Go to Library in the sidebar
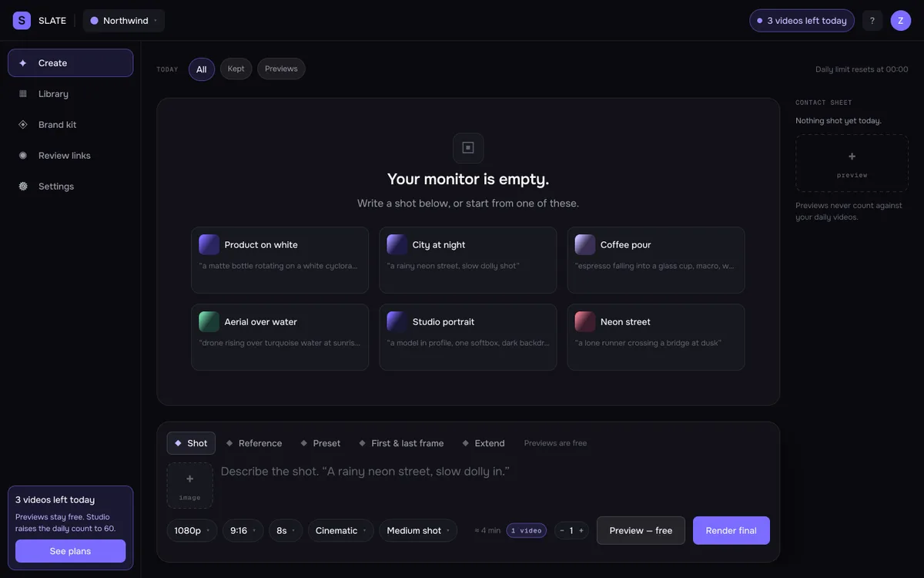The height and width of the screenshot is (578, 924). click(70, 94)
